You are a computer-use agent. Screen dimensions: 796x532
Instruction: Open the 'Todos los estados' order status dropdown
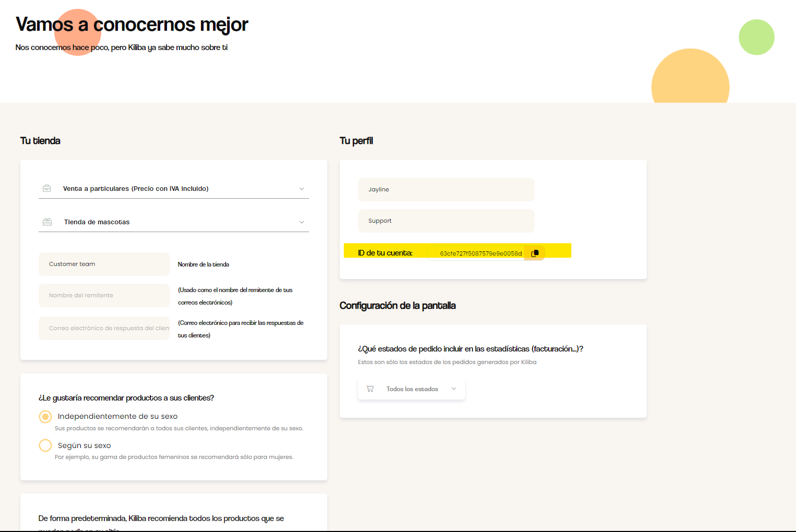point(411,389)
